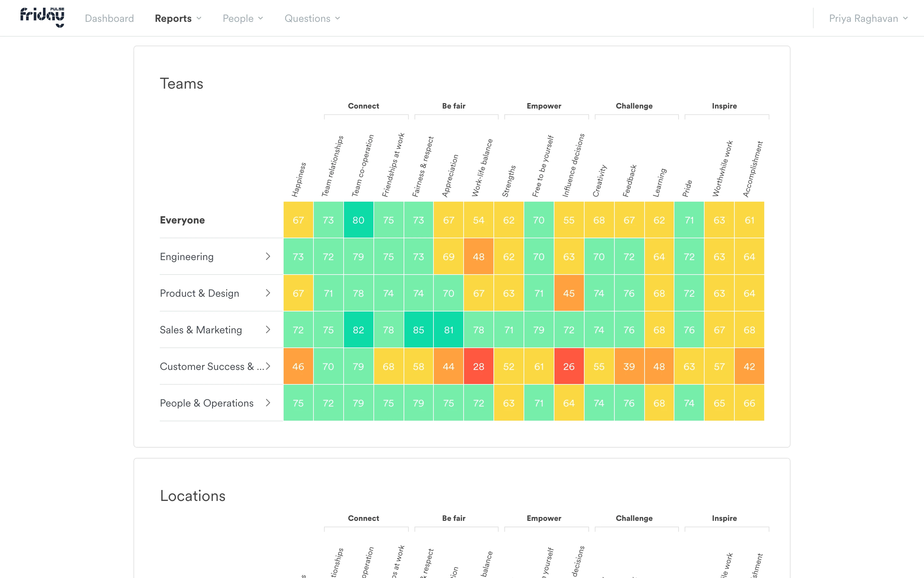Click the Friday Pulse logo

[x=42, y=18]
